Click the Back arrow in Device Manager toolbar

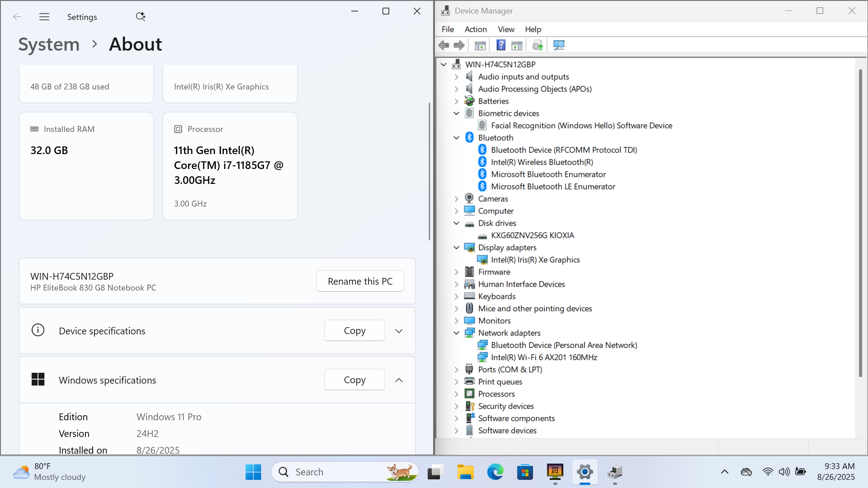coord(443,45)
